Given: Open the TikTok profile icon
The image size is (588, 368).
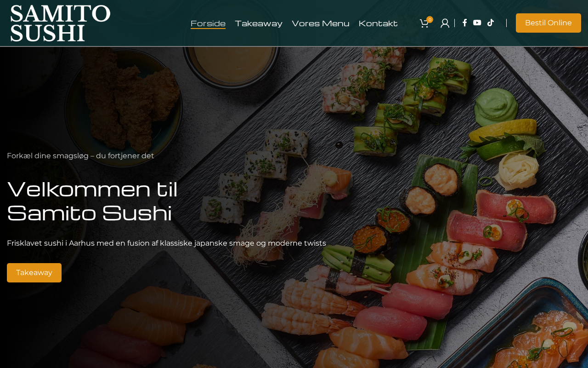Looking at the screenshot, I should click(490, 23).
